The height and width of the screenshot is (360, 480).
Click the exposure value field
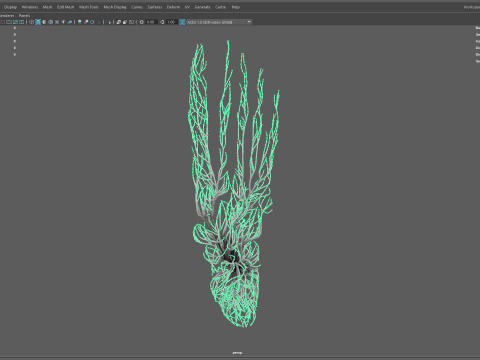(151, 22)
